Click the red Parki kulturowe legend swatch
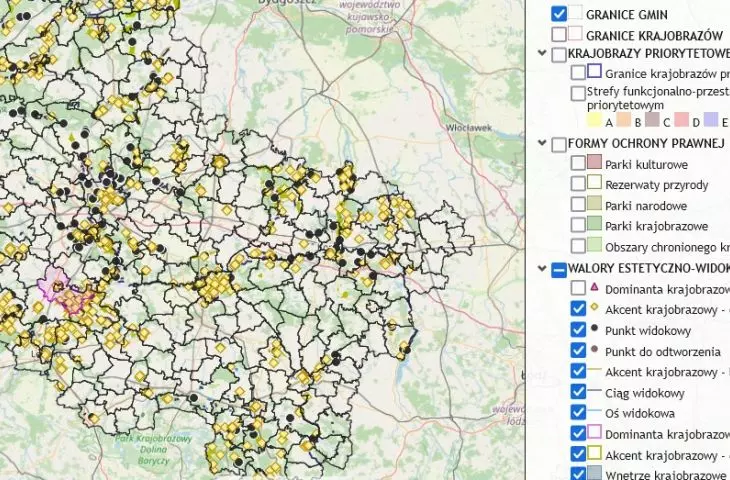This screenshot has height=480, width=730. pos(594,162)
